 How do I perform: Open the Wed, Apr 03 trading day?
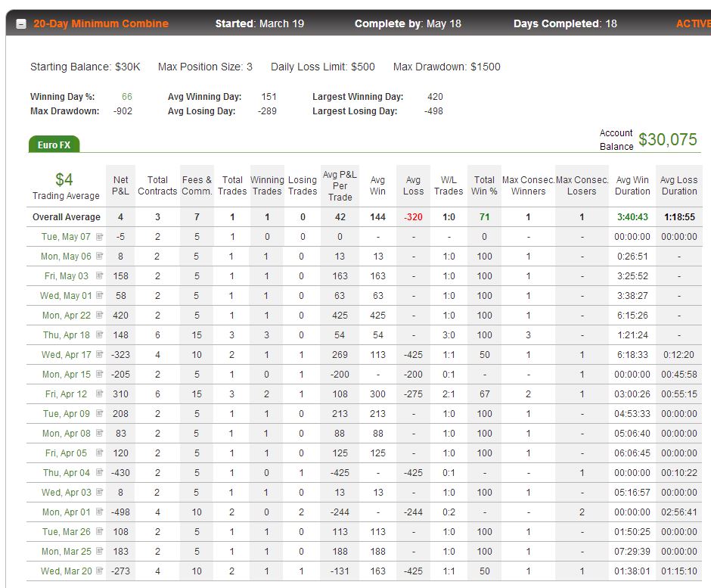pos(67,492)
